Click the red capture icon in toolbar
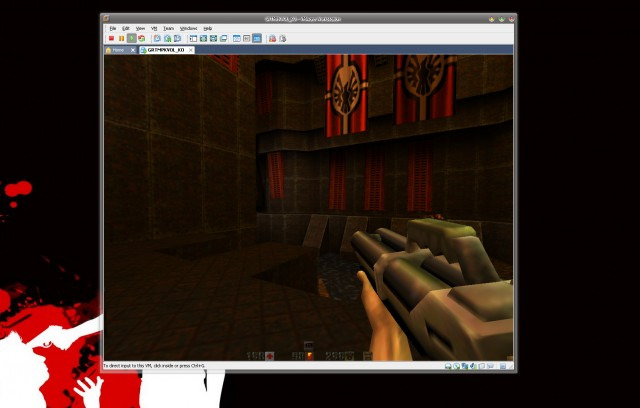640x408 pixels. point(272,38)
